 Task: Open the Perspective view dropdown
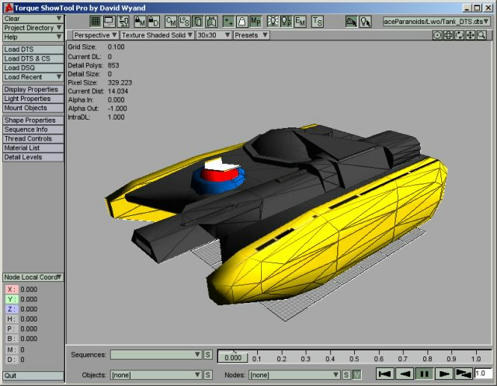pyautogui.click(x=95, y=35)
